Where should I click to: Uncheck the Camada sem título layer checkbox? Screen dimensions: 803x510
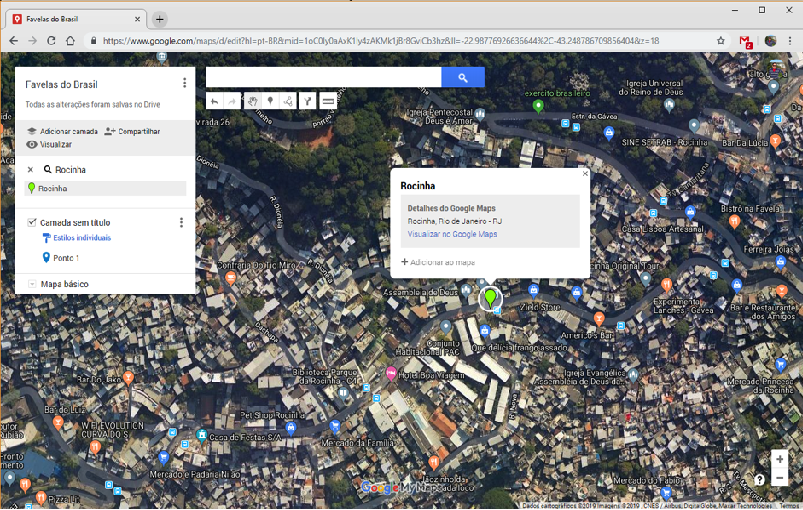[32, 222]
